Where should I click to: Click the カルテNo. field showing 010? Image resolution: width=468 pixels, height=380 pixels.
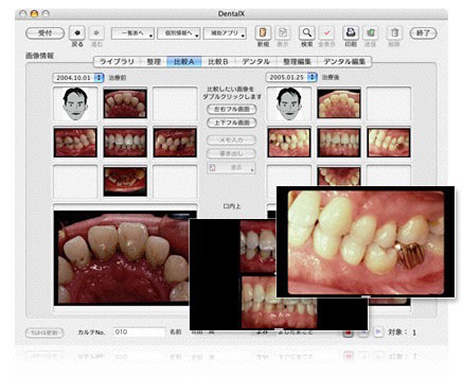click(139, 332)
